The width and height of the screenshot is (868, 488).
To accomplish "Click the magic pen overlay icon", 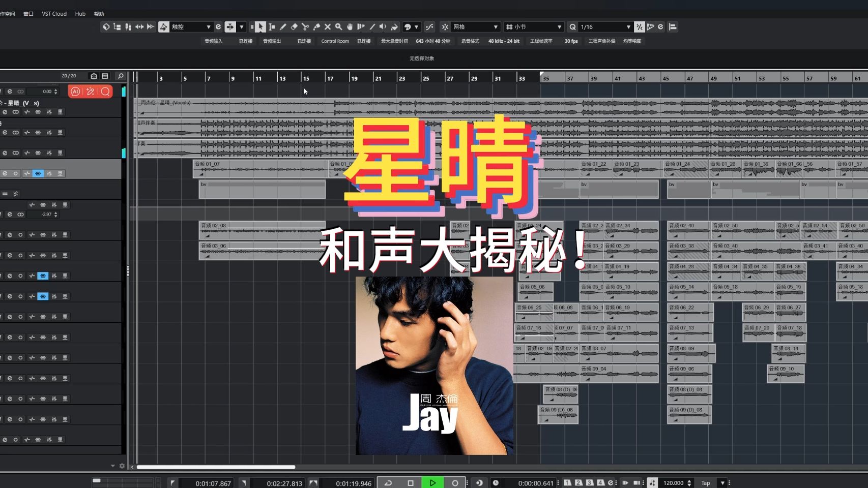I will [x=91, y=91].
